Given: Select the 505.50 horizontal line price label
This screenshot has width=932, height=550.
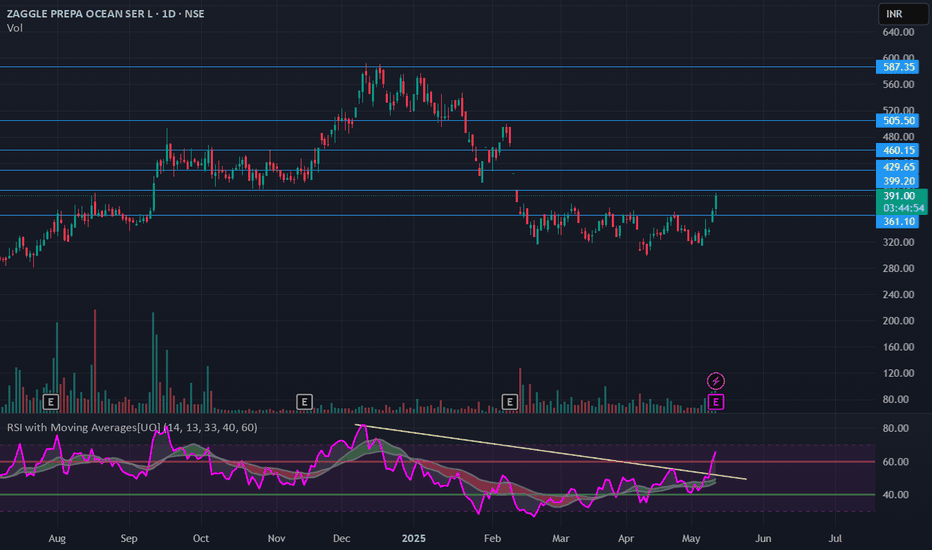Looking at the screenshot, I should coord(898,121).
